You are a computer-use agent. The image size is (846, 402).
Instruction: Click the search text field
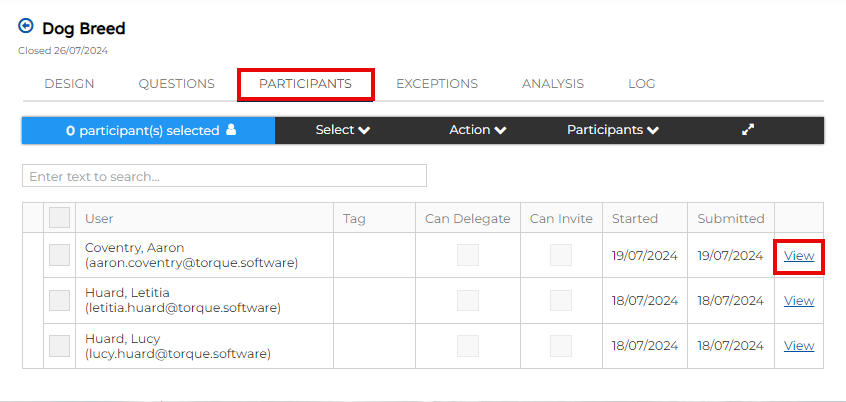224,176
